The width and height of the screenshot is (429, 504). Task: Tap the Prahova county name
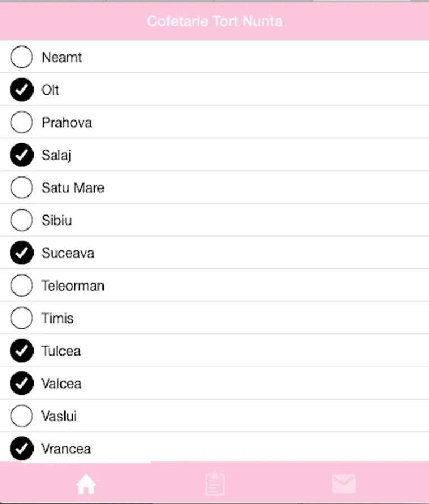(x=67, y=123)
